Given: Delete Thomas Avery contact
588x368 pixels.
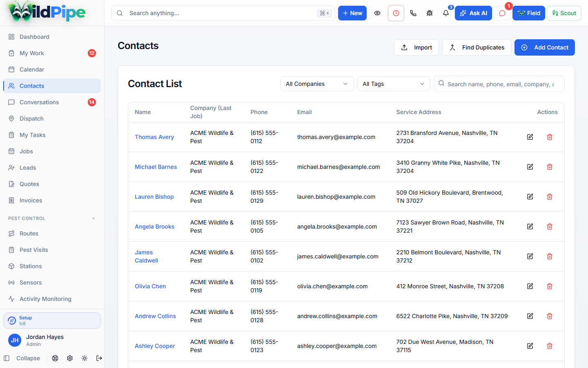Looking at the screenshot, I should point(550,137).
